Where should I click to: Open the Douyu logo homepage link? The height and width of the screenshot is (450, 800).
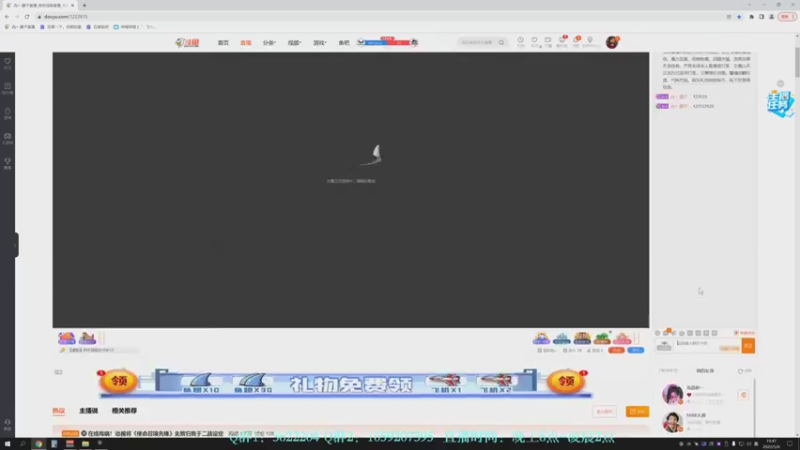point(187,42)
